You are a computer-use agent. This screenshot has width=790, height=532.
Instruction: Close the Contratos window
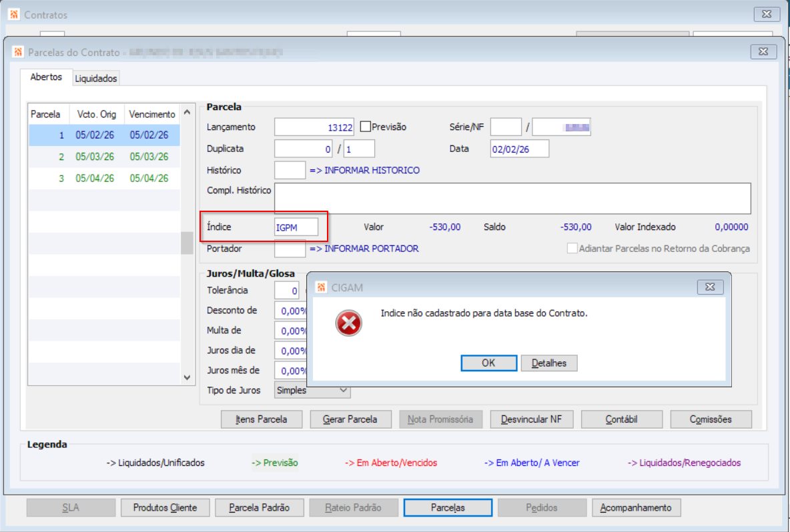pos(767,14)
